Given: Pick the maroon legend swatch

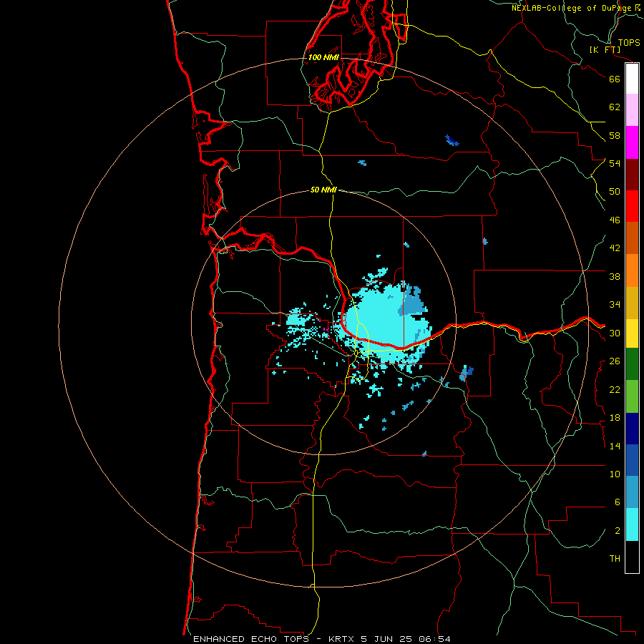Looking at the screenshot, I should pos(632,175).
